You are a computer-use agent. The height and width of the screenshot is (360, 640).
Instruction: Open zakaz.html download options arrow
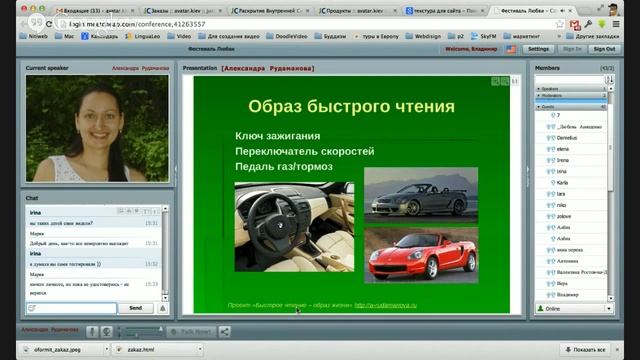click(x=200, y=349)
